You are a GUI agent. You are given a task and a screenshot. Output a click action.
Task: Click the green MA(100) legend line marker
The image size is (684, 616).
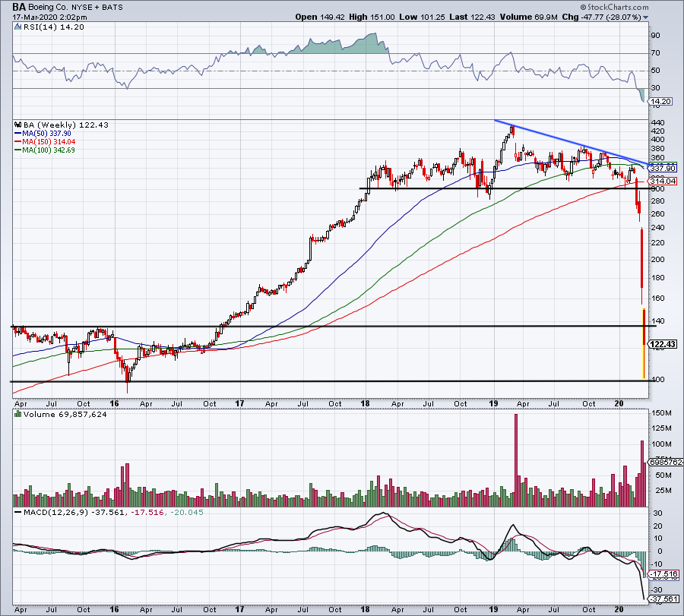(x=18, y=150)
